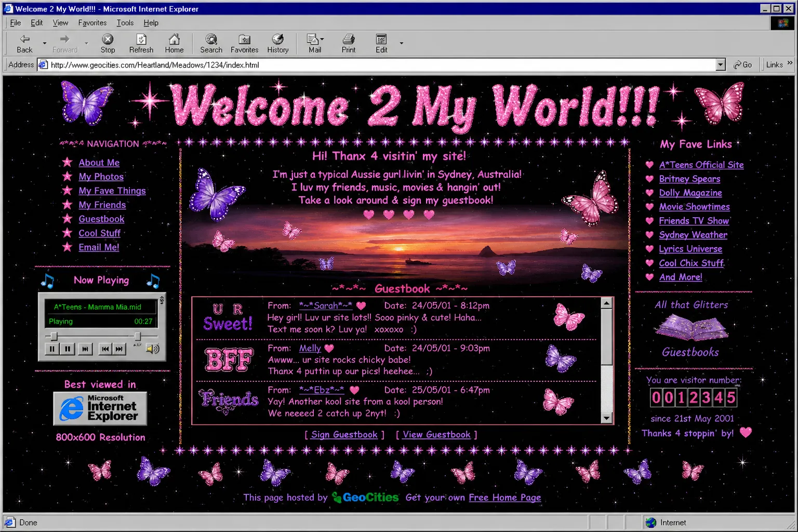Click the View Guestbook link
This screenshot has height=532, width=798.
pyautogui.click(x=436, y=434)
